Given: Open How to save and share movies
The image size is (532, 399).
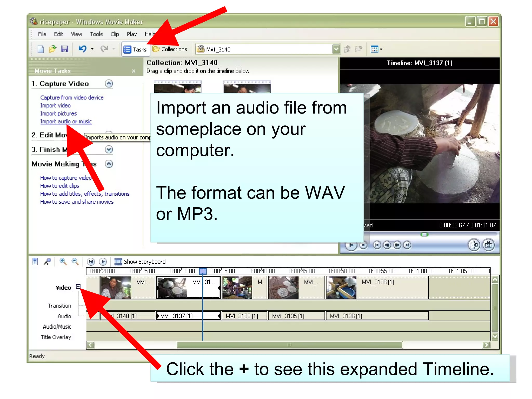Looking at the screenshot, I should coord(77,202).
